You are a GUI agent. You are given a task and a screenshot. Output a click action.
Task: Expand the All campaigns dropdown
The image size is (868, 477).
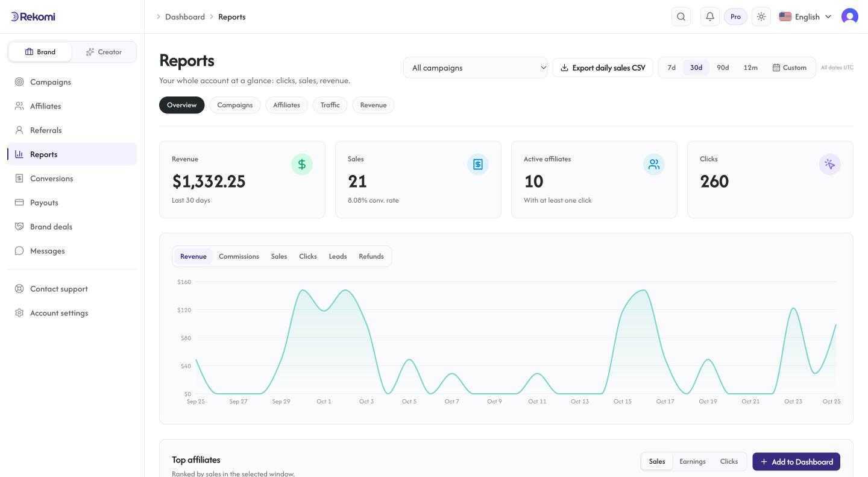click(x=476, y=68)
